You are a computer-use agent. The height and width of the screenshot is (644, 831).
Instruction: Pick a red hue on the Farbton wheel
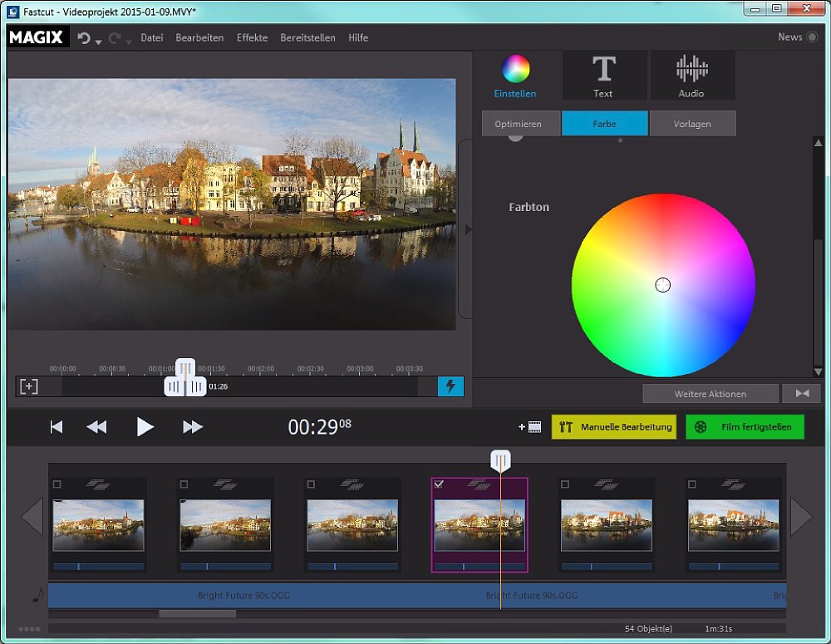(663, 208)
